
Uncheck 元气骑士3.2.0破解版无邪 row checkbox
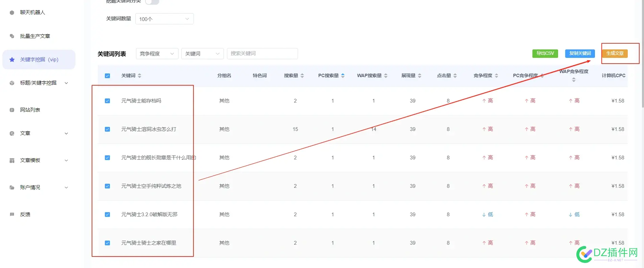107,215
